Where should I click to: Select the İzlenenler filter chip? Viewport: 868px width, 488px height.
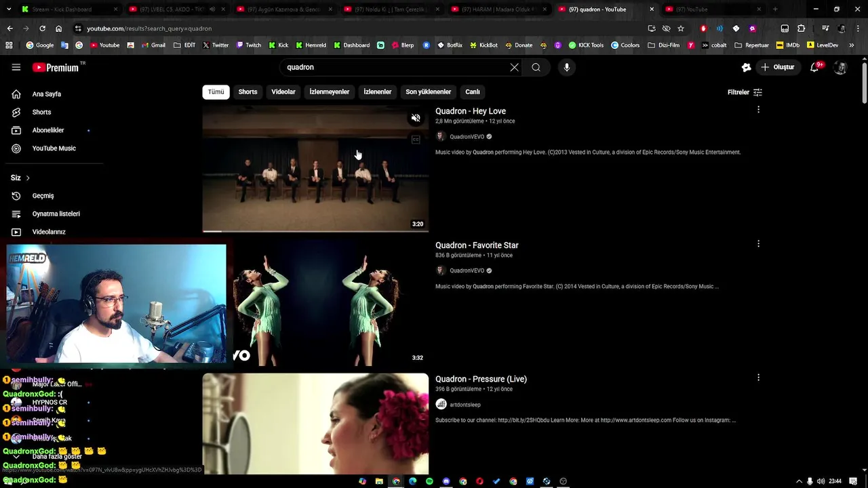378,91
